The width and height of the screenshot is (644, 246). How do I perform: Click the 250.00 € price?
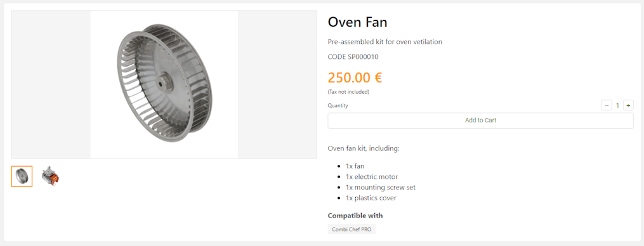(x=355, y=77)
